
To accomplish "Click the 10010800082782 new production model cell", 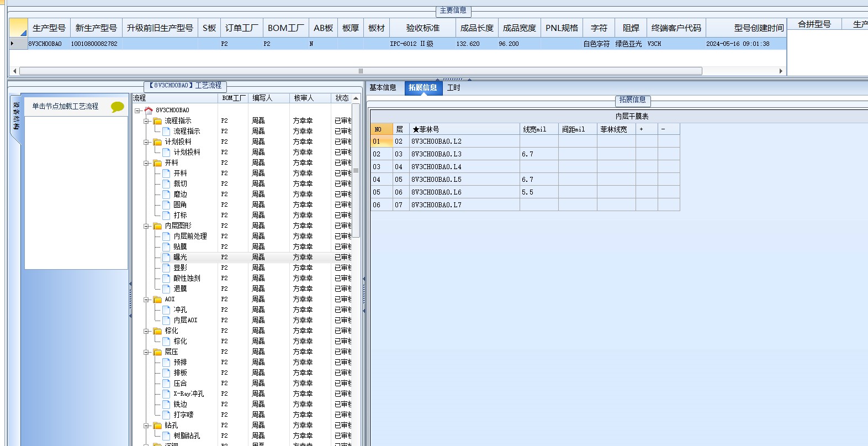I will (96, 44).
